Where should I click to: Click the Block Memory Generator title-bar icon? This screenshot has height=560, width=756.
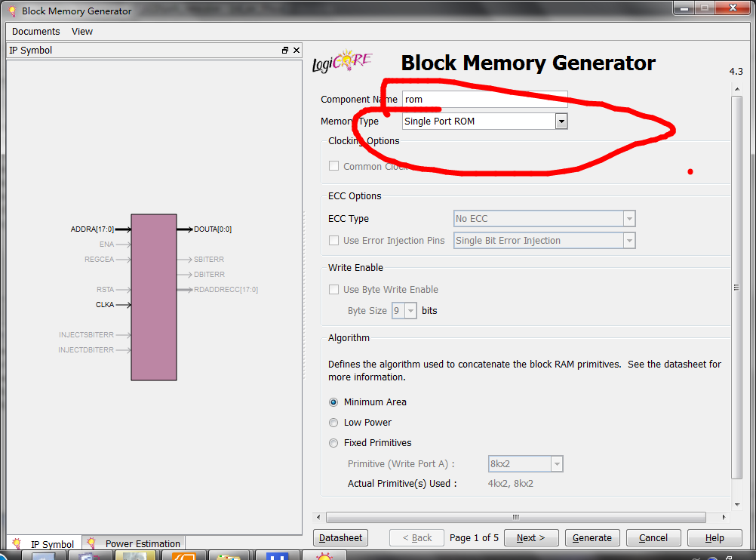12,11
